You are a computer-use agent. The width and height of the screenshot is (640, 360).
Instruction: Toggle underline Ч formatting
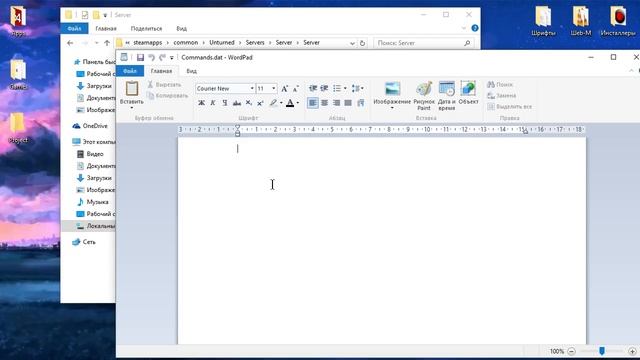click(224, 103)
